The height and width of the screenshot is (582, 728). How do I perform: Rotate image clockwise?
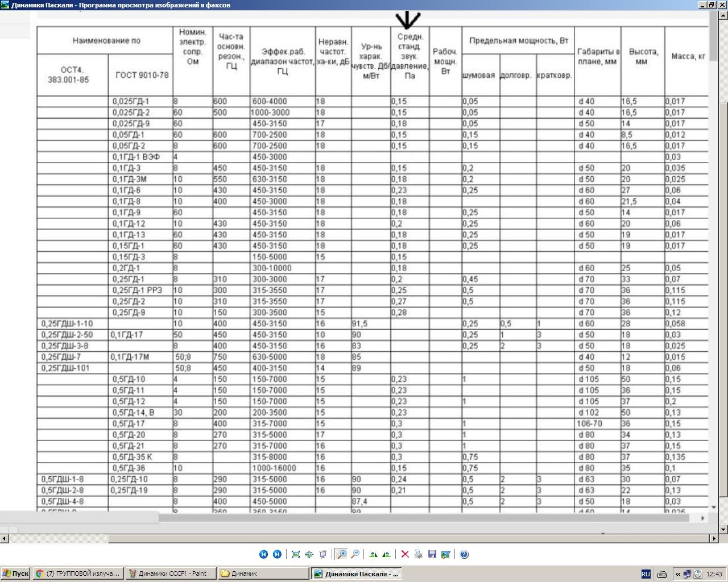point(373,554)
